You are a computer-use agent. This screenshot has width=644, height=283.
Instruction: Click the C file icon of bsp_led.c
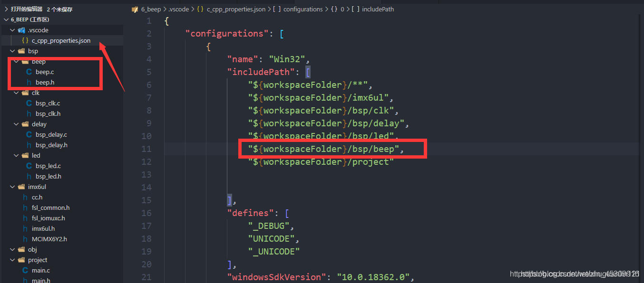(29, 166)
